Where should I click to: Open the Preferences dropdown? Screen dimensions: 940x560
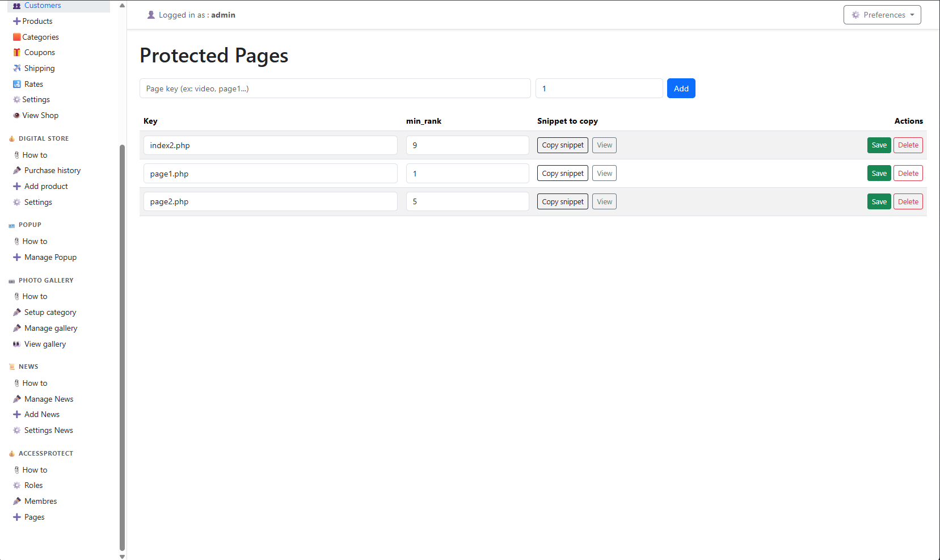[882, 15]
